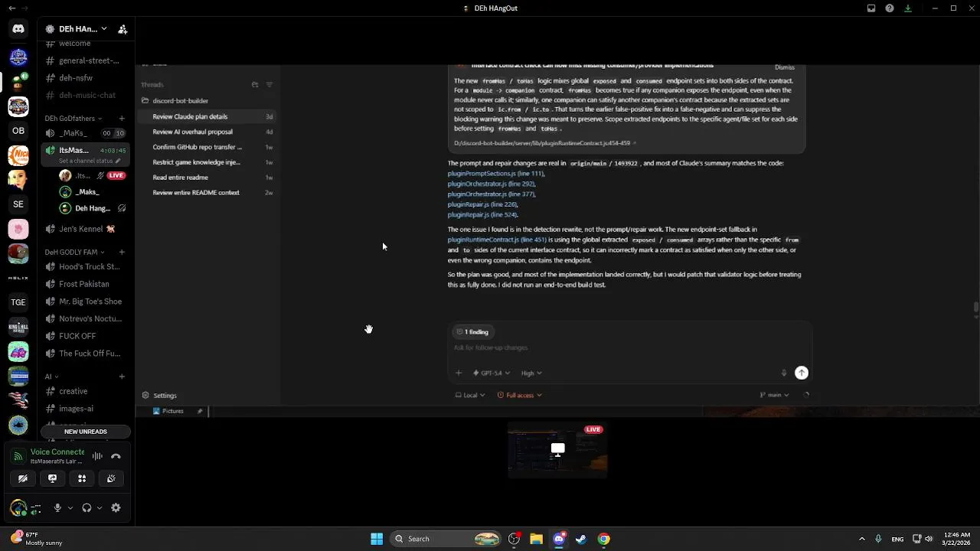
Task: Open the creative channel
Action: (x=85, y=391)
